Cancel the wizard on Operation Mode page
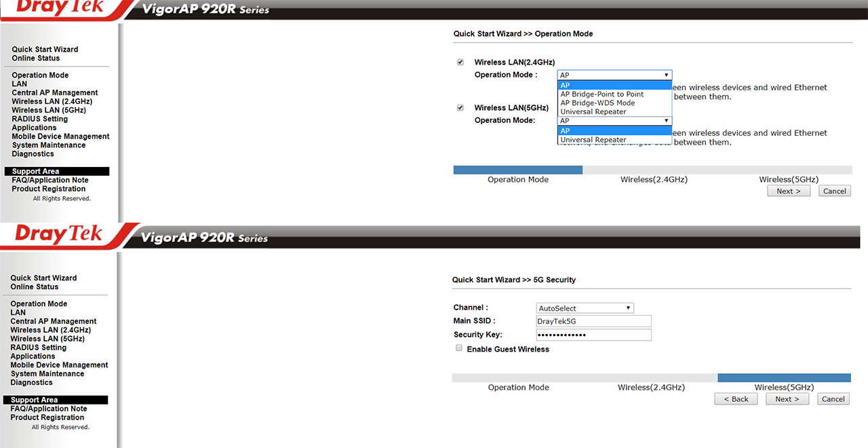Screen dimensions: 868x448 (834, 191)
